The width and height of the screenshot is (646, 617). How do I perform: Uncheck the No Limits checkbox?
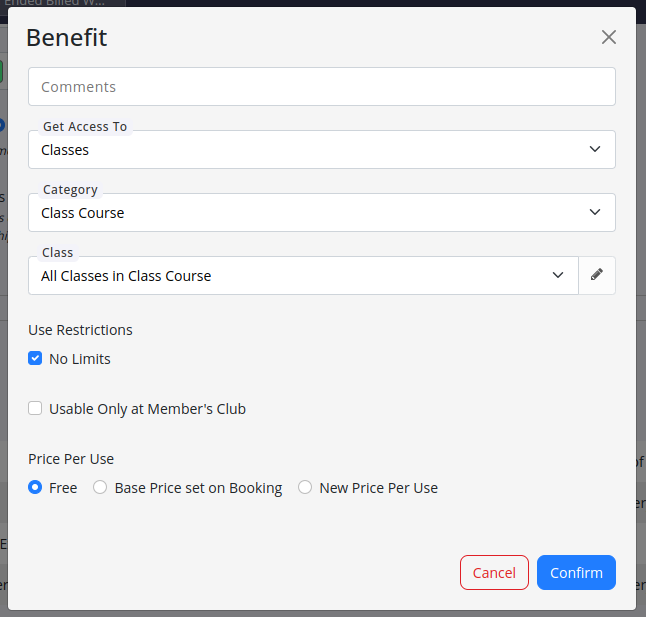(x=36, y=359)
